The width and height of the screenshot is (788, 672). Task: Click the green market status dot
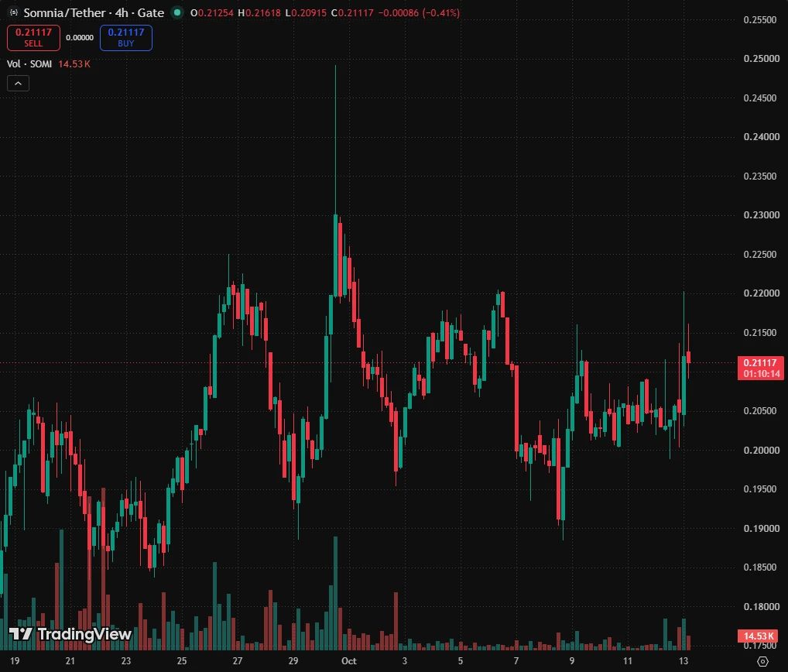177,12
